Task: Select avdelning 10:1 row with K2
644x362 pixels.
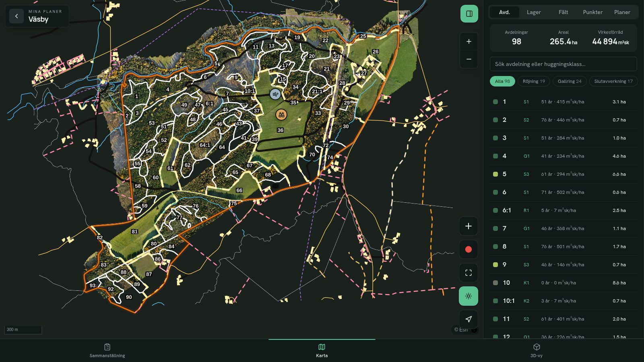Action: click(x=563, y=301)
